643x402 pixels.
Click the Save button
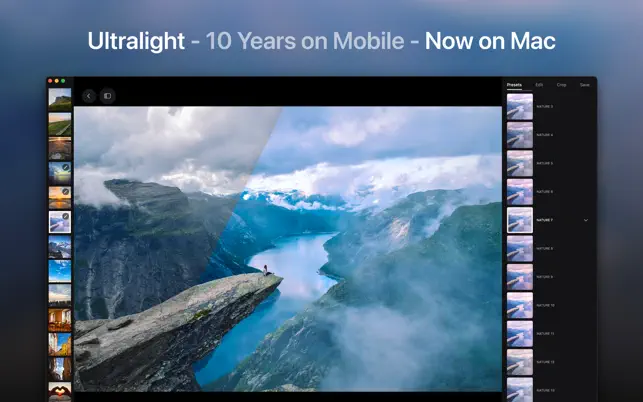point(585,85)
